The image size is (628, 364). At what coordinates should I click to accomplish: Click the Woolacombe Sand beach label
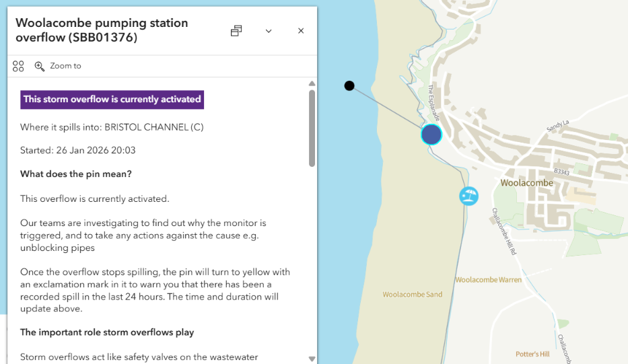coord(413,295)
